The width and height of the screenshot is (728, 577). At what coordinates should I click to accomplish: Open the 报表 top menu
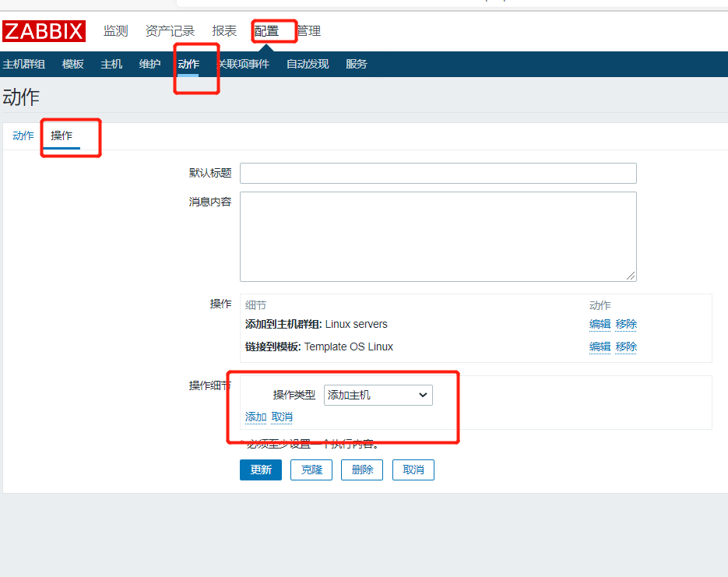click(x=224, y=31)
